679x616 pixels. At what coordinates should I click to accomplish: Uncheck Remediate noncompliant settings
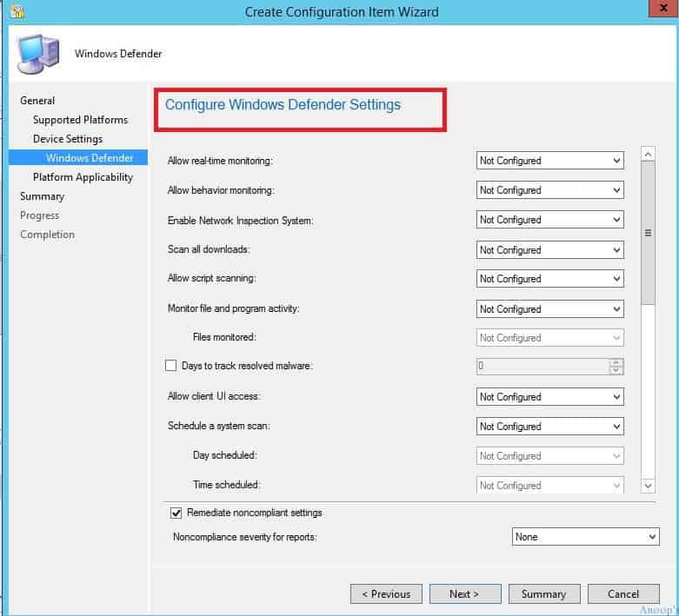point(176,513)
